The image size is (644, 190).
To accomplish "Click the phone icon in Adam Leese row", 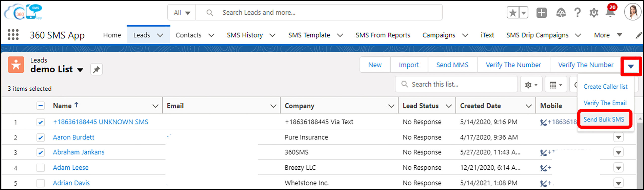I will pyautogui.click(x=543, y=168).
